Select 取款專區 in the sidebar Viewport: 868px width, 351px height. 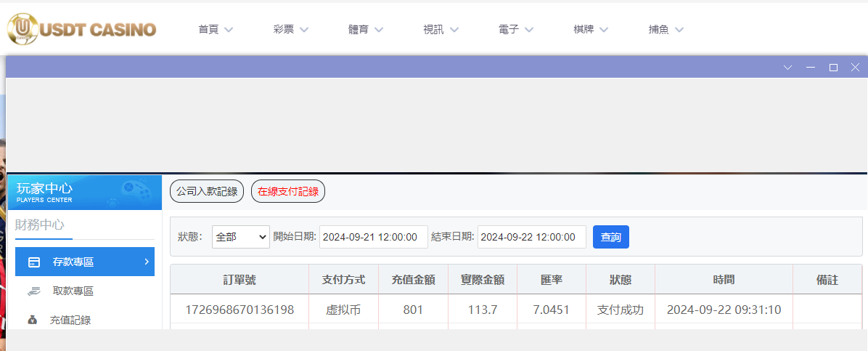click(73, 291)
